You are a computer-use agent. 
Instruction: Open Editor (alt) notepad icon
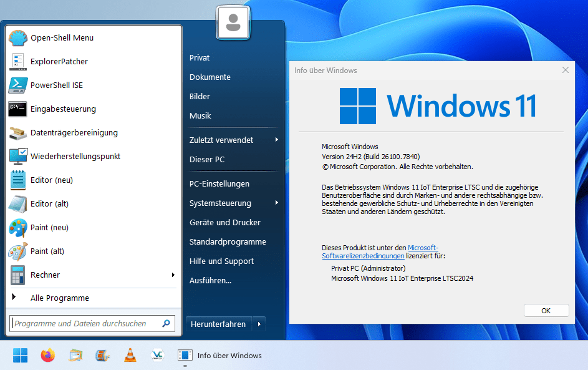pyautogui.click(x=17, y=204)
